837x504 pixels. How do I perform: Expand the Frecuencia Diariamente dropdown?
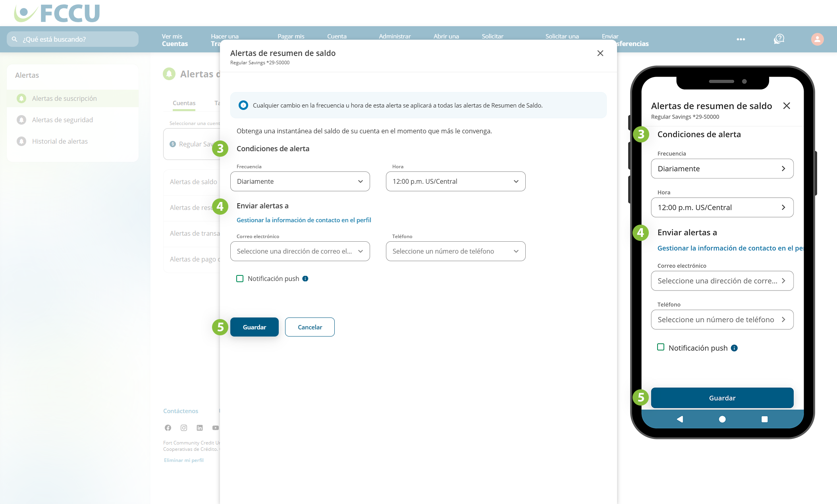pos(300,181)
